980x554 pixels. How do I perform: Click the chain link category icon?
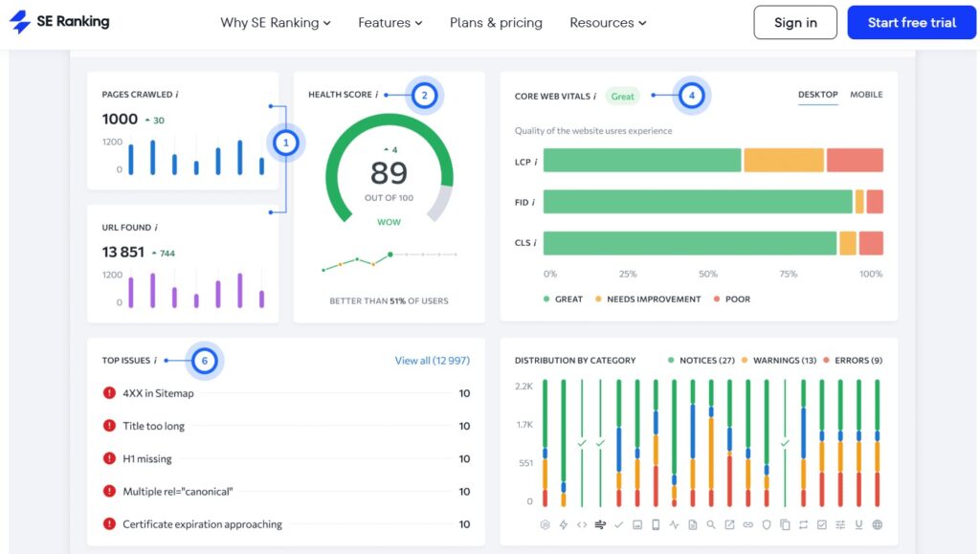point(747,524)
